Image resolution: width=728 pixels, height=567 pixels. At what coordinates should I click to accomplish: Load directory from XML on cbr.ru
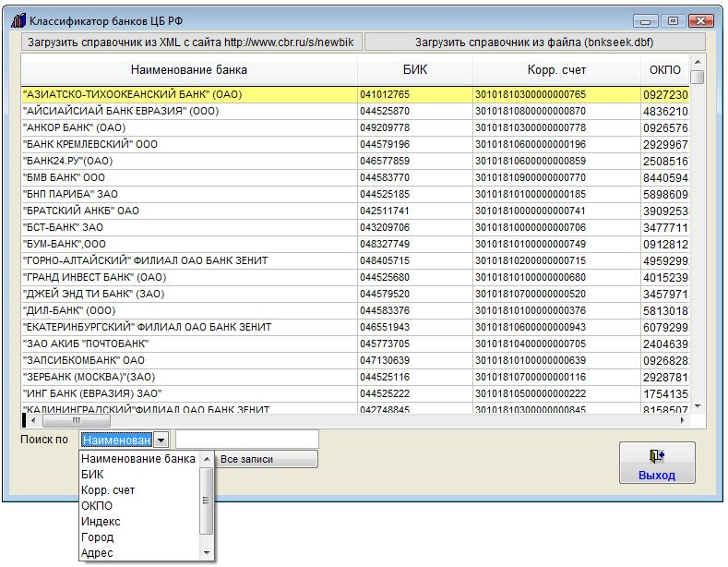pos(192,42)
